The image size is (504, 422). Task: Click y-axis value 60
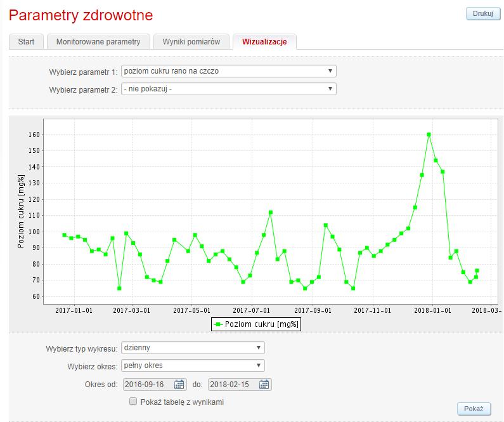click(x=36, y=296)
